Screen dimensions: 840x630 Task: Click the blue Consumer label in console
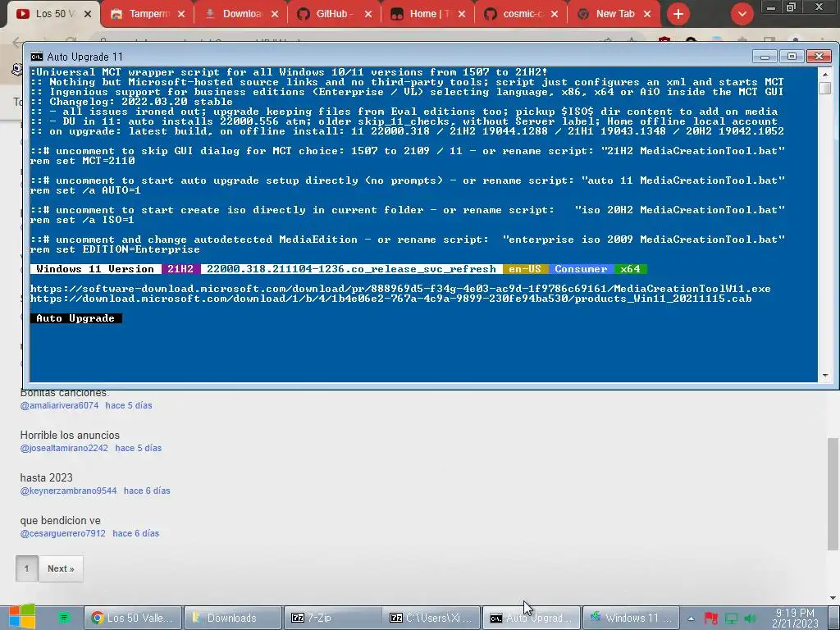[x=581, y=269]
